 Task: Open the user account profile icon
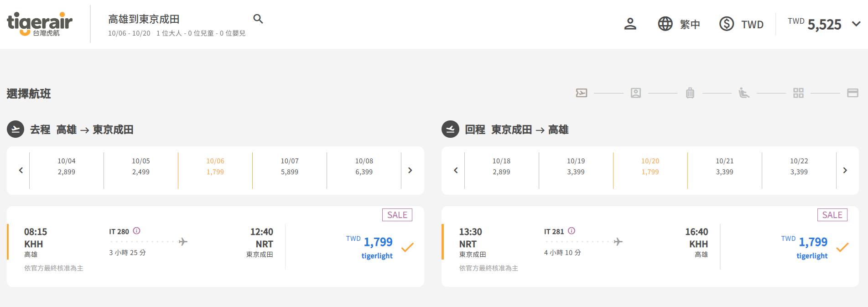click(x=630, y=24)
